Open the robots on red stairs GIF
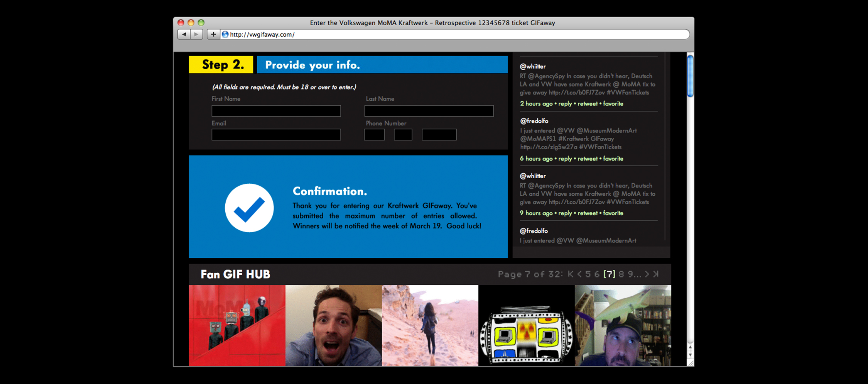This screenshot has width=868, height=384. click(237, 326)
